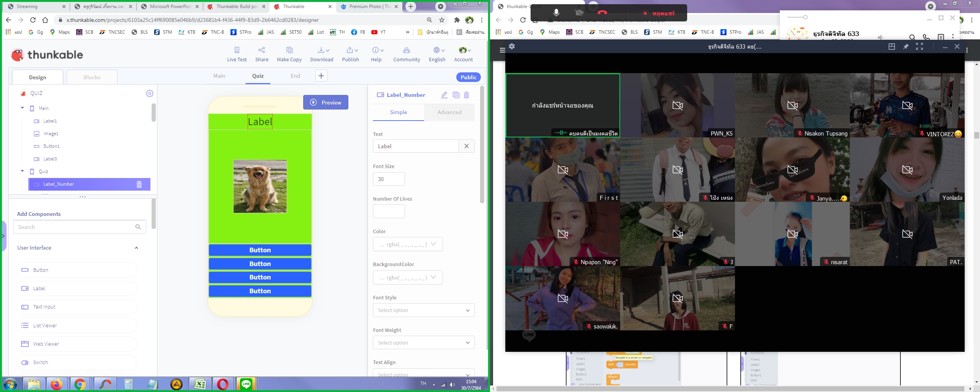Click the Preview button
The width and height of the screenshot is (980, 392).
tap(326, 102)
